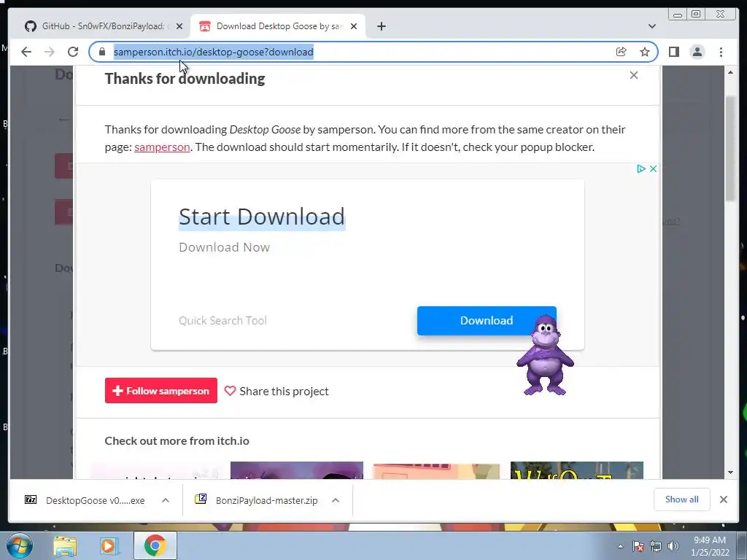
Task: Open the Chrome profile avatar icon
Action: tap(697, 52)
